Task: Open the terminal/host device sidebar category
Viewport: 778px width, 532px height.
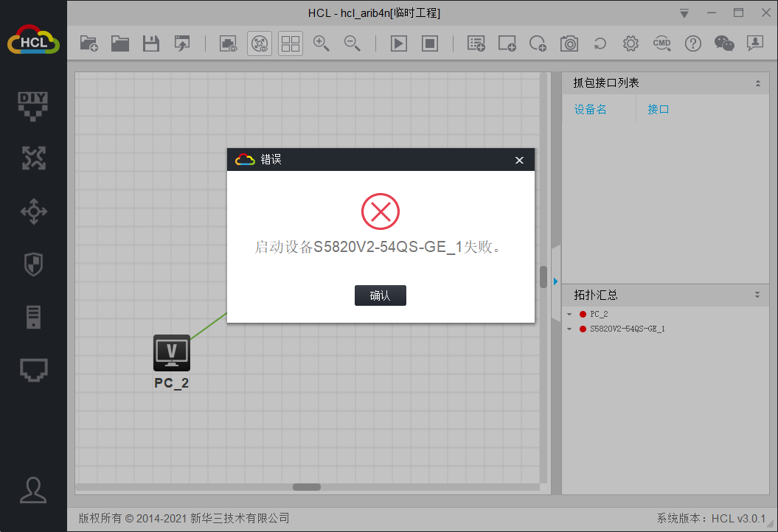Action: point(33,318)
